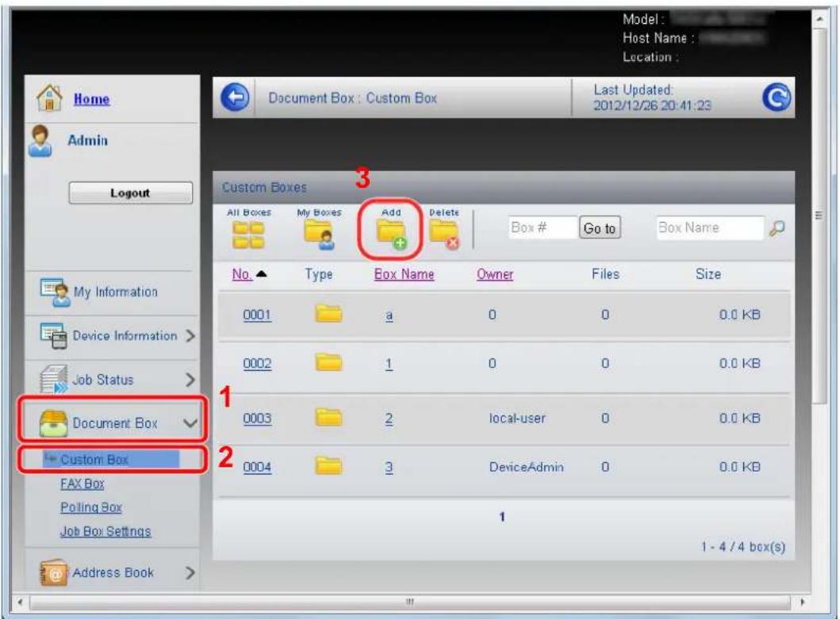The width and height of the screenshot is (840, 619).
Task: Click the Go to button
Action: tap(600, 228)
